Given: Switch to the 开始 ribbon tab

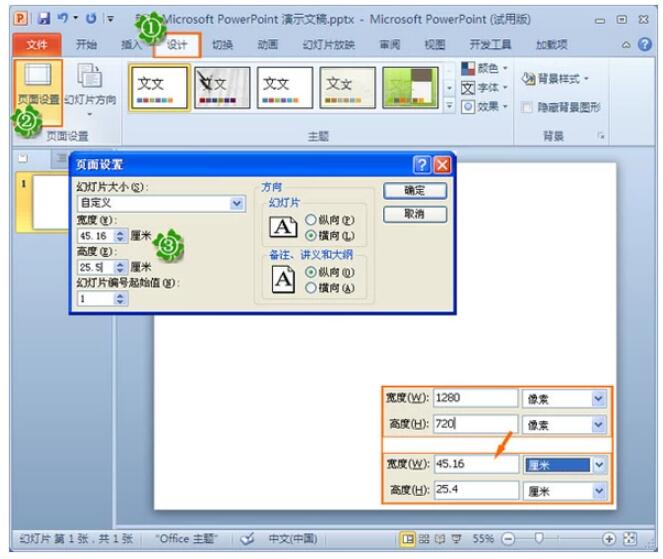Looking at the screenshot, I should (x=86, y=44).
